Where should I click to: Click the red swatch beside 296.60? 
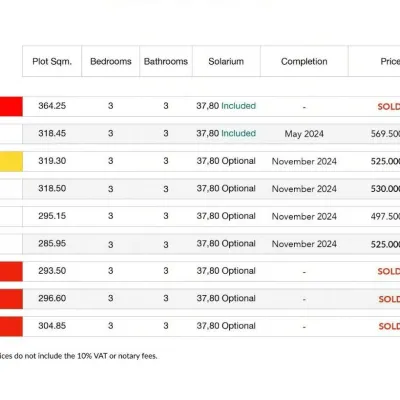11,299
